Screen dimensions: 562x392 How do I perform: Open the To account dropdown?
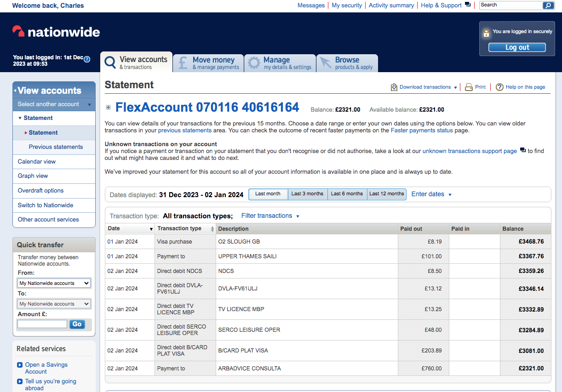(54, 304)
